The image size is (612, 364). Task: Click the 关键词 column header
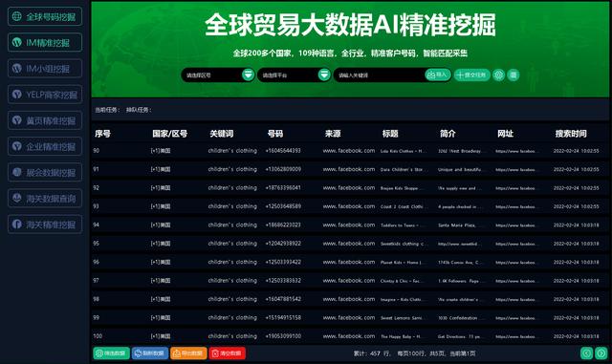(x=222, y=134)
